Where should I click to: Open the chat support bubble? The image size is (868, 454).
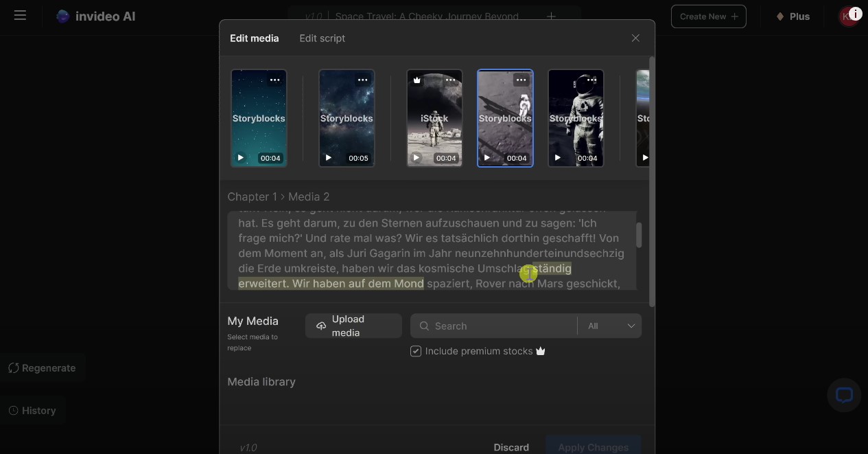(x=843, y=395)
